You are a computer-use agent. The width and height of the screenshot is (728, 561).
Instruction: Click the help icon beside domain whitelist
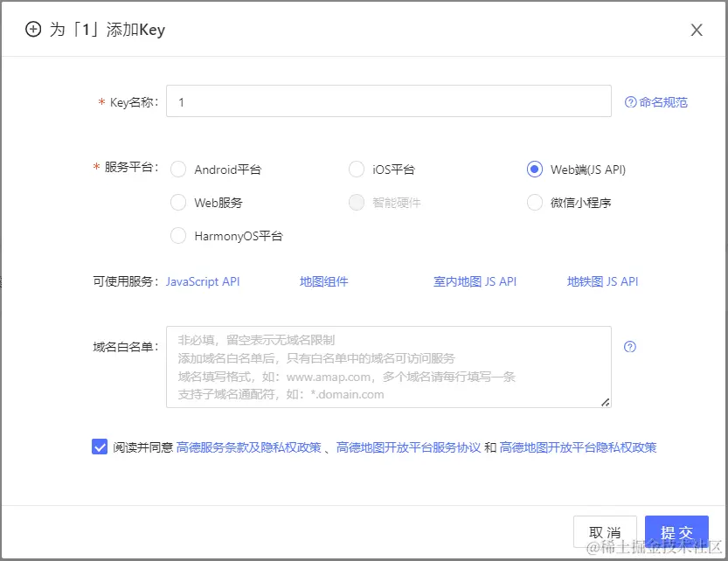(630, 346)
